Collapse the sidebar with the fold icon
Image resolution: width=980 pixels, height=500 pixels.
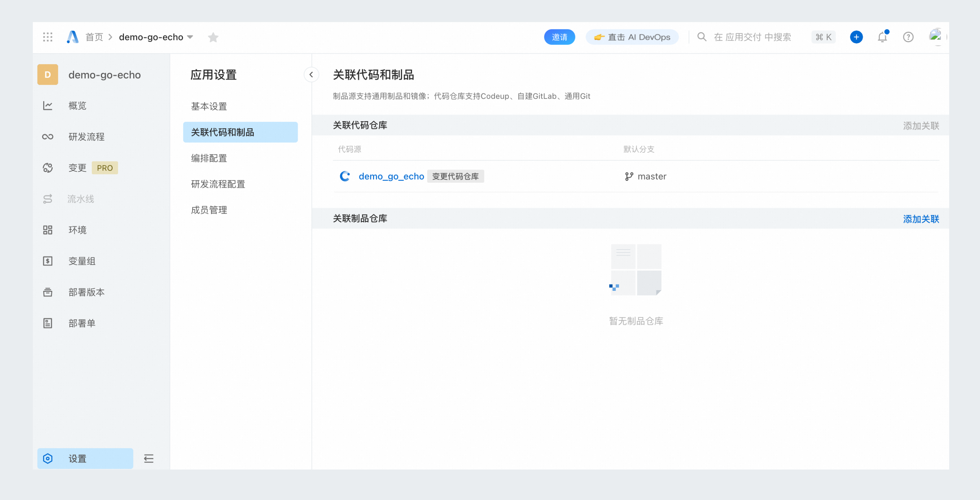click(x=149, y=459)
